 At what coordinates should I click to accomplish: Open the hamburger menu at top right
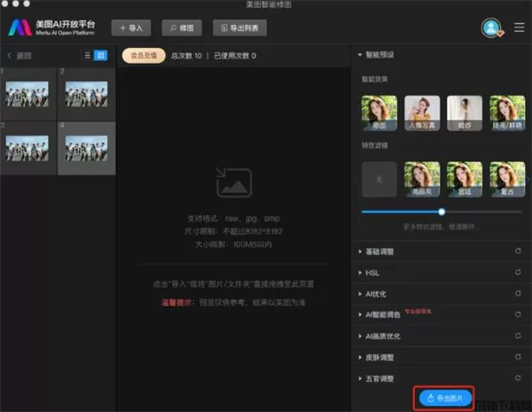[x=519, y=27]
